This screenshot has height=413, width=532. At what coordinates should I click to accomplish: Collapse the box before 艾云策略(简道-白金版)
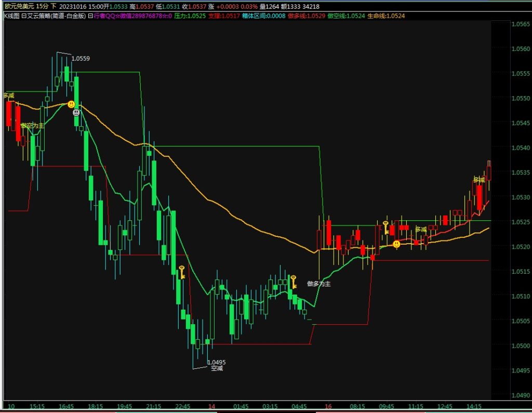[24, 16]
